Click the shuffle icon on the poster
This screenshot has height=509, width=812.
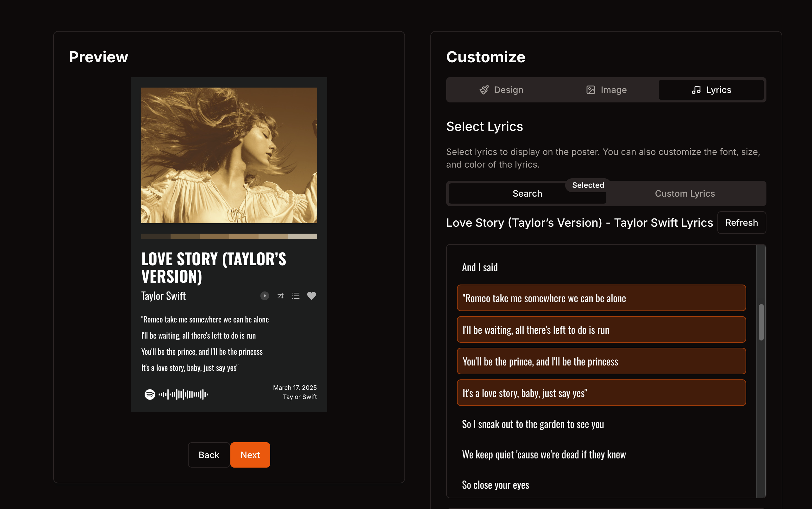point(280,296)
